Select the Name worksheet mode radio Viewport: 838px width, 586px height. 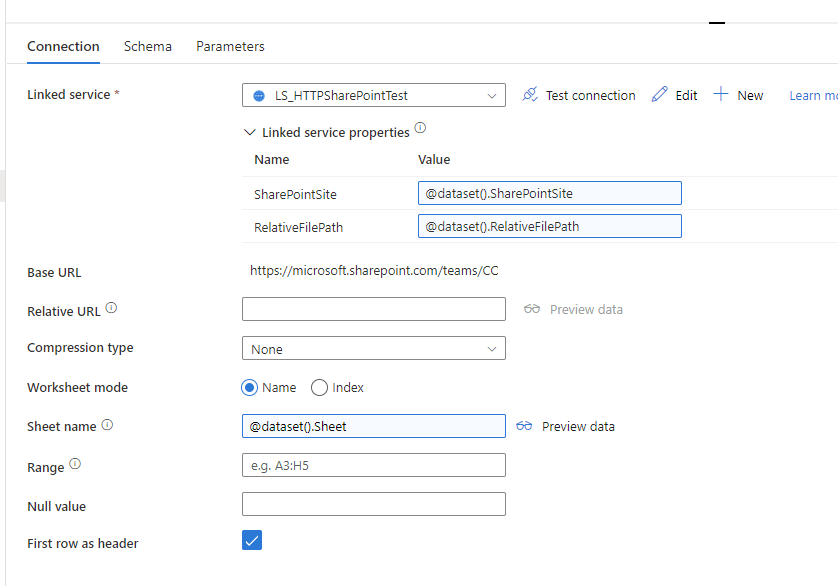(250, 387)
